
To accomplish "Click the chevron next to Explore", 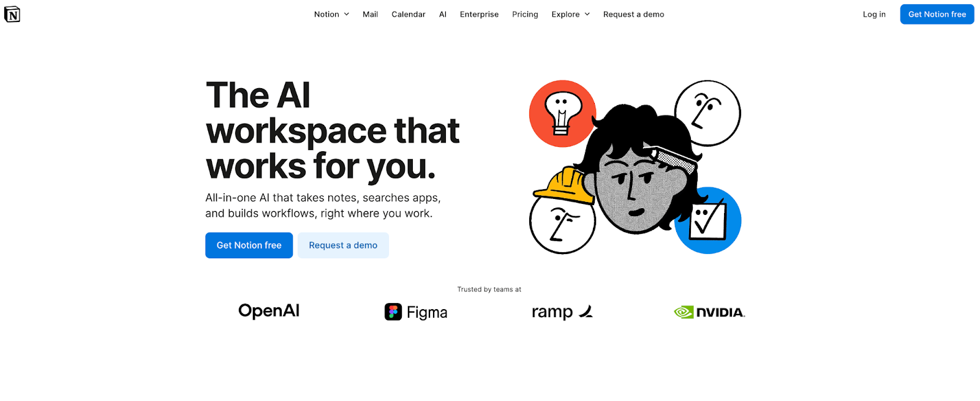I will tap(587, 14).
